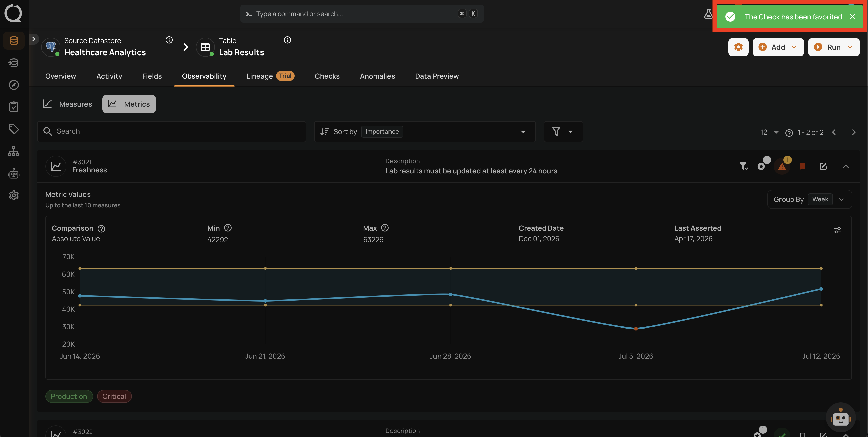Click the Add button

point(778,47)
